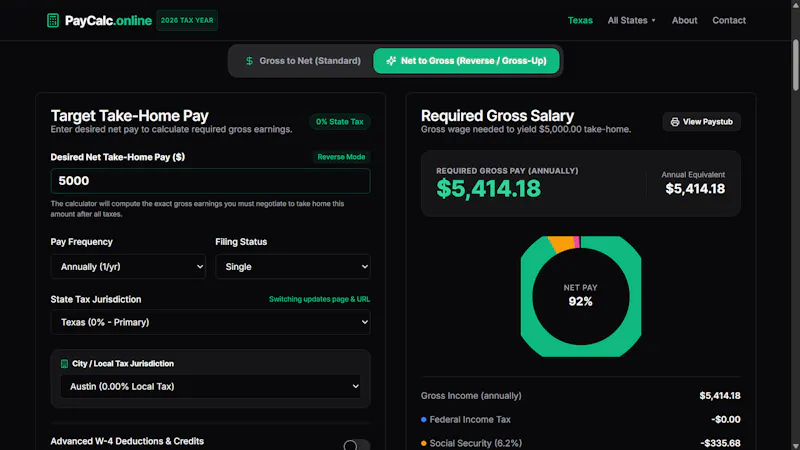
Task: Open the Texas nav link
Action: (x=580, y=20)
